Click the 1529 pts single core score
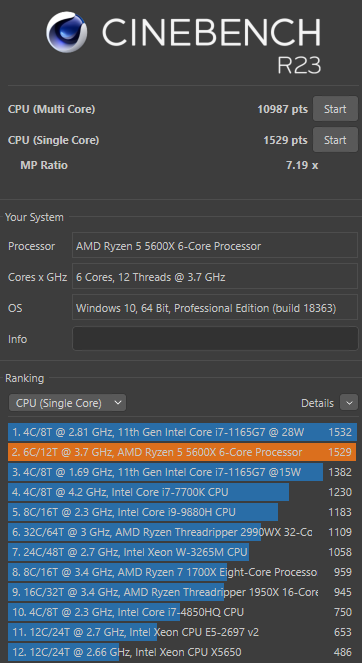Screen dimensions: 362x663 point(285,140)
